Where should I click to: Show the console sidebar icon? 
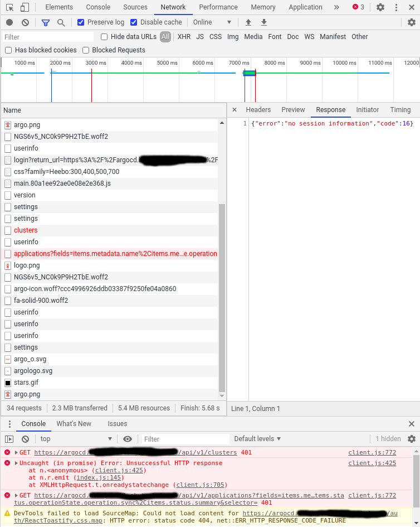[9, 439]
